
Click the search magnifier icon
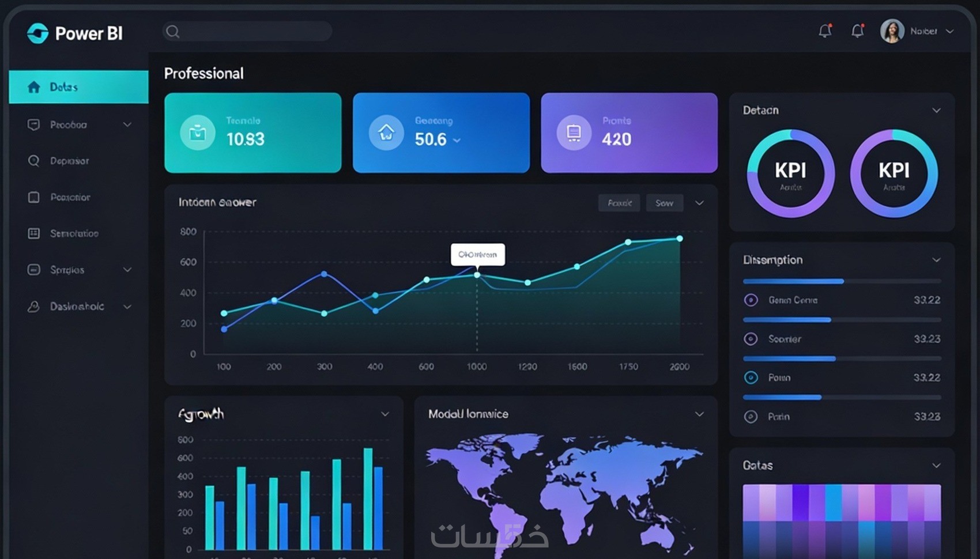172,31
